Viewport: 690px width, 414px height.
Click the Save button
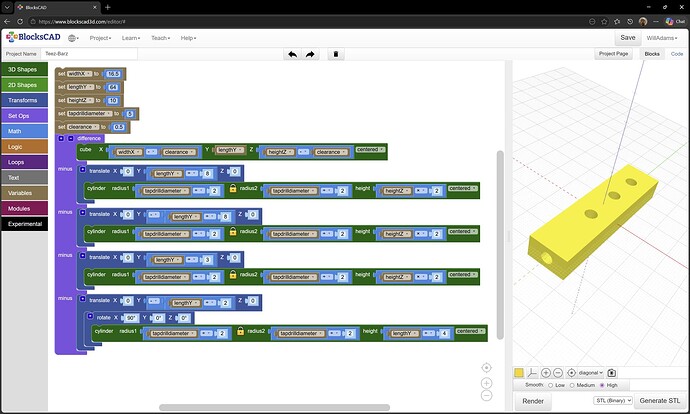(x=628, y=38)
